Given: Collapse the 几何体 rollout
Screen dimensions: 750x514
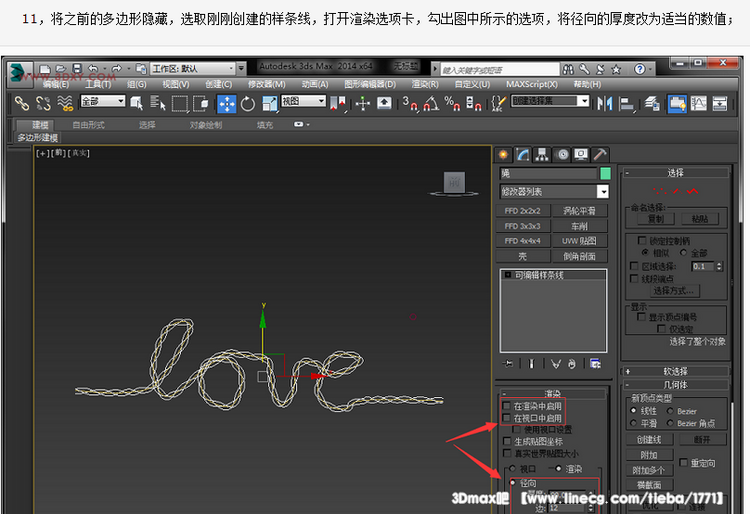Looking at the screenshot, I should 675,384.
